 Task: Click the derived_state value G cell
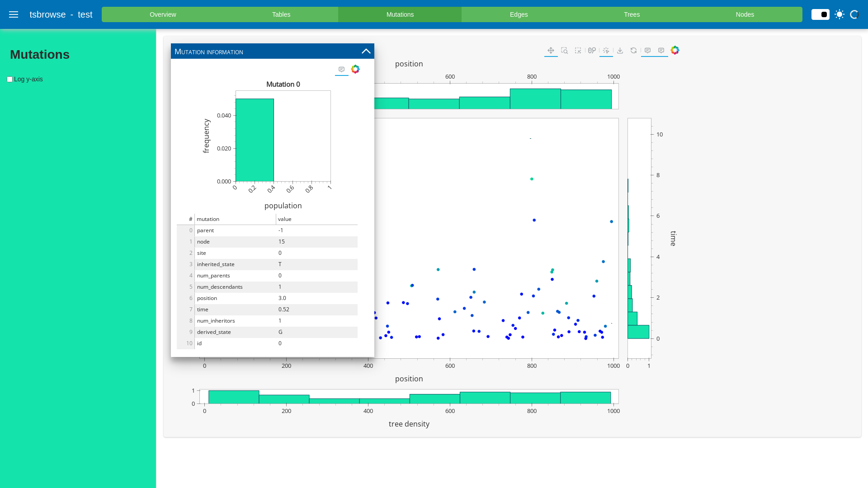316,332
